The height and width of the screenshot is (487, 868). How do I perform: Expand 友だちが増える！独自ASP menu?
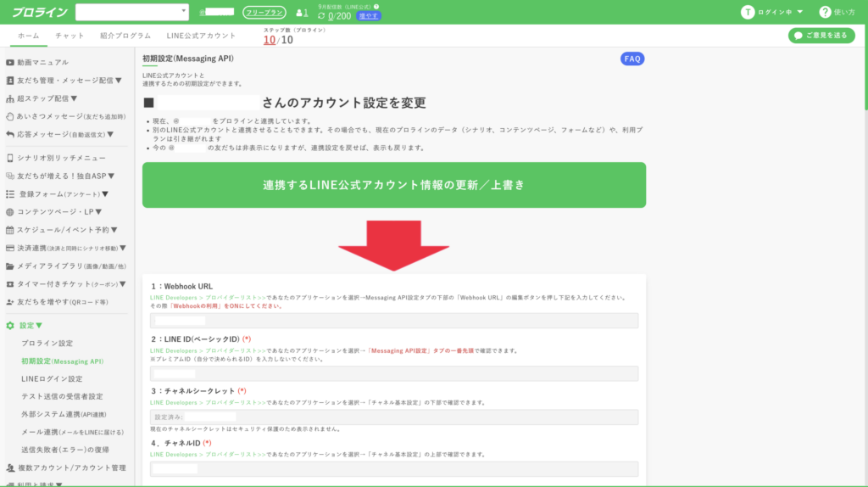point(66,176)
